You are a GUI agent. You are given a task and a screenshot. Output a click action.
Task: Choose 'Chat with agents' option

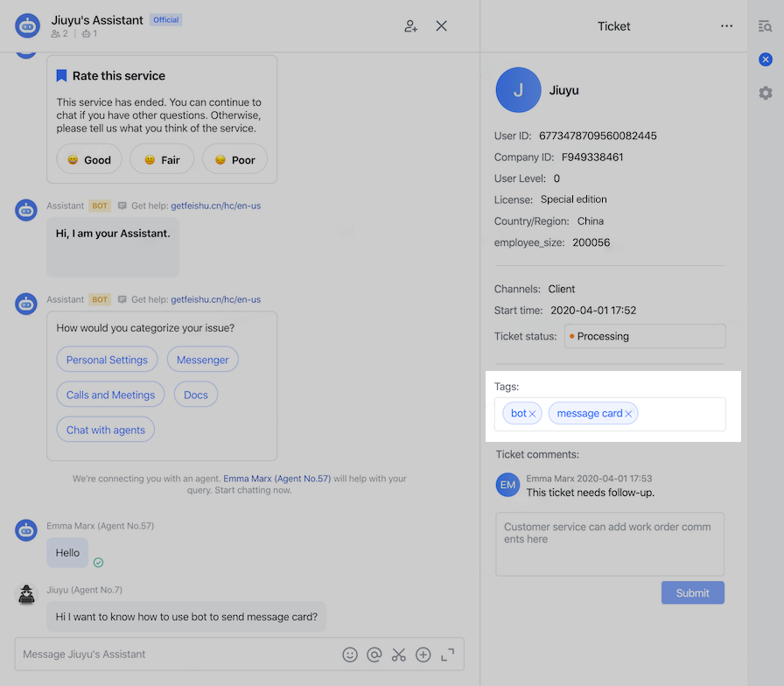point(106,430)
